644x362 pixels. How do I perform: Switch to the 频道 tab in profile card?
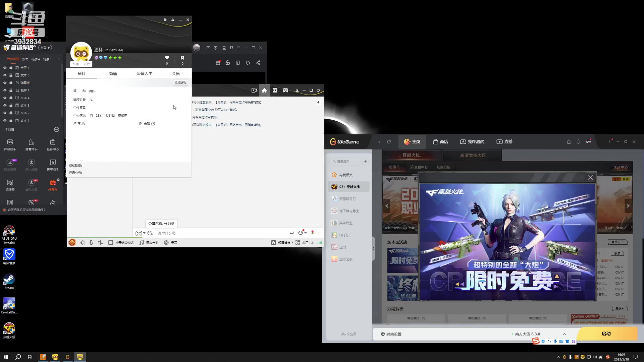pos(113,74)
